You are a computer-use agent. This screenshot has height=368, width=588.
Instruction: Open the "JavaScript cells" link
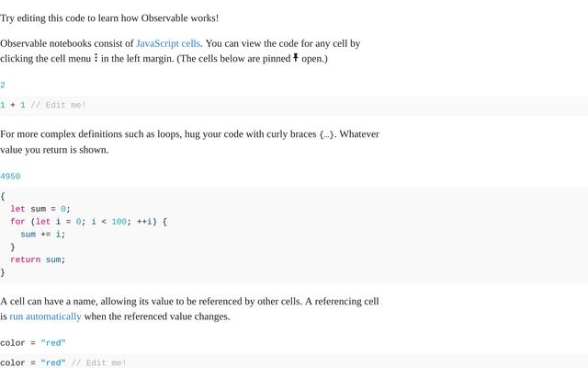tap(168, 43)
